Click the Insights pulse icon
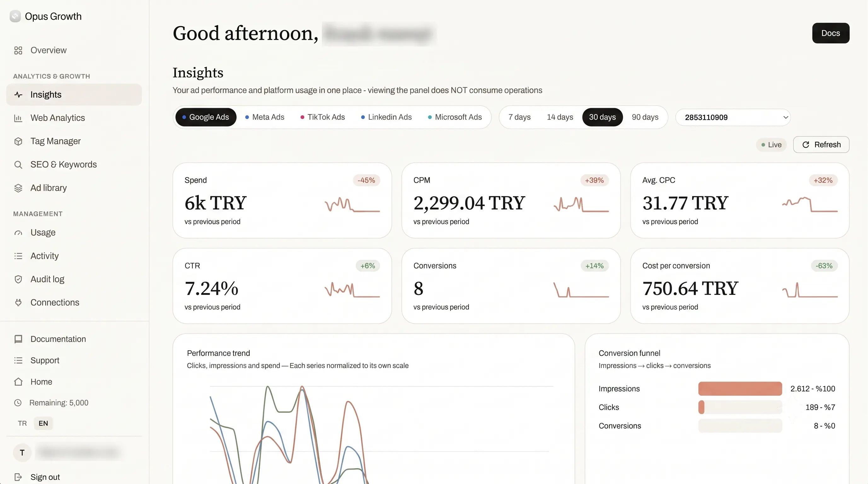The image size is (868, 484). pos(18,95)
